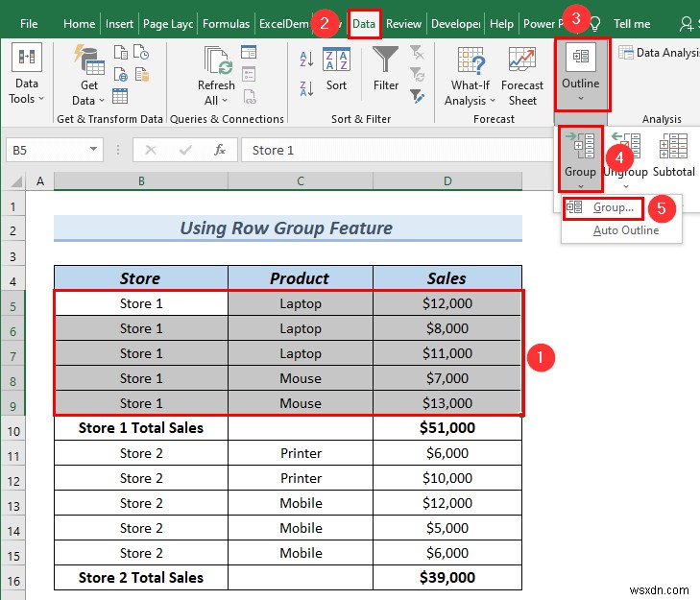Screen dimensions: 700x600
Task: Expand the Outline group button
Action: click(x=581, y=74)
